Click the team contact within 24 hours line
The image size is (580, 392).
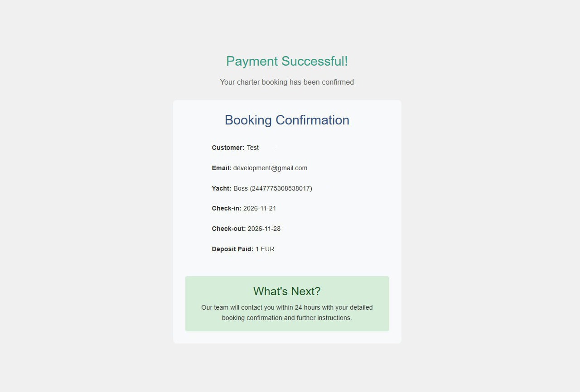pyautogui.click(x=287, y=307)
